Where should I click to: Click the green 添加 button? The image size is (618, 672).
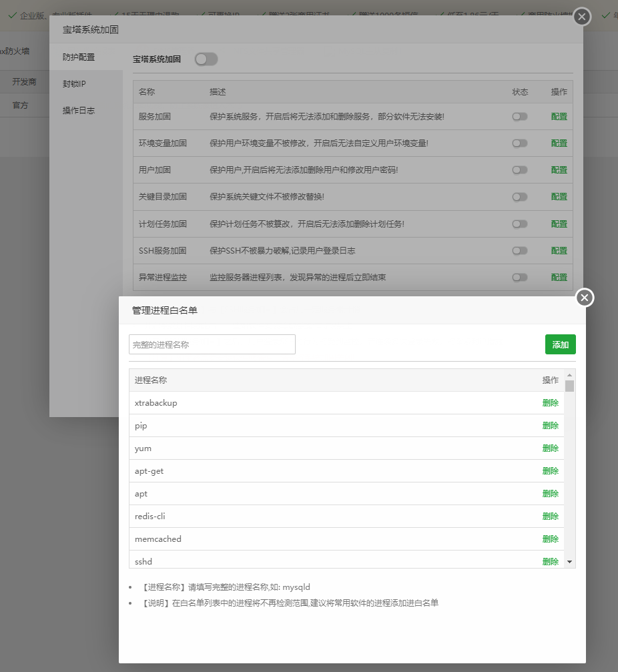pyautogui.click(x=560, y=344)
